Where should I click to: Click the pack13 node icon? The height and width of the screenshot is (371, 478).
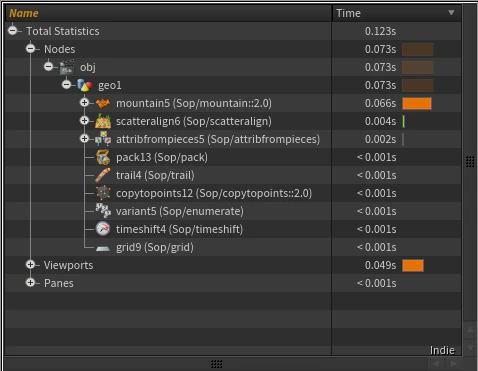click(x=103, y=157)
